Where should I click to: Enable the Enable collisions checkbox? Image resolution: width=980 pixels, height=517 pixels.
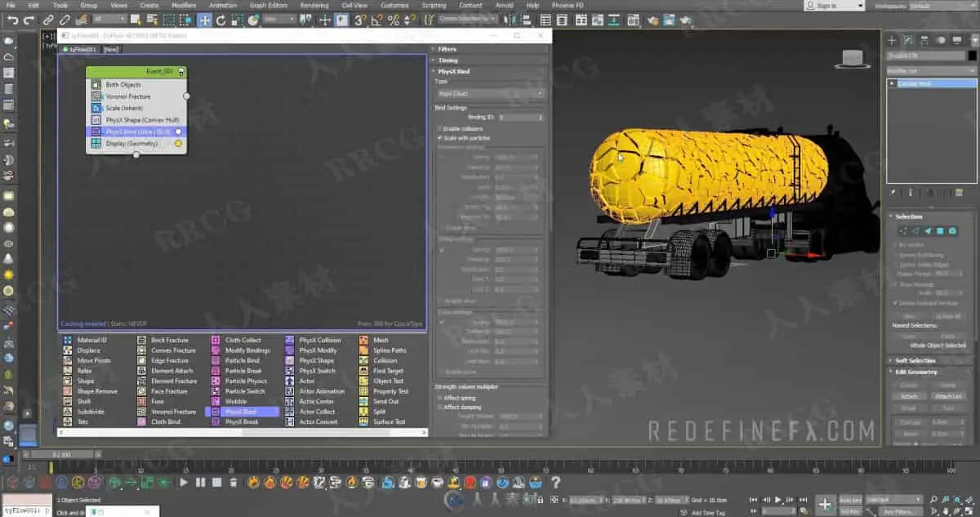[440, 129]
